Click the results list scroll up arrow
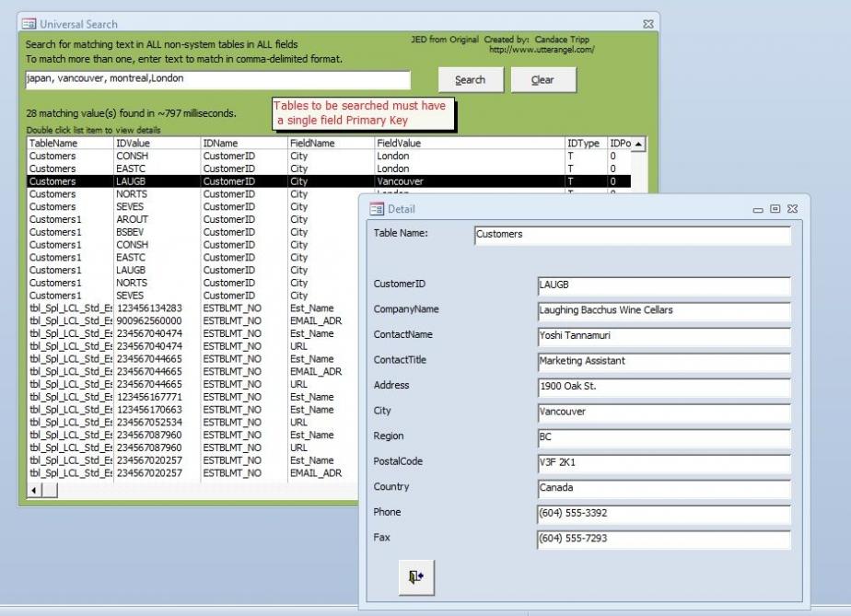 [639, 145]
